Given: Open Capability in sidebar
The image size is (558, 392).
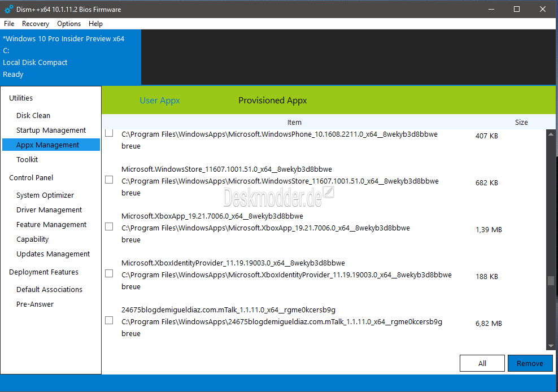Looking at the screenshot, I should pyautogui.click(x=32, y=239).
